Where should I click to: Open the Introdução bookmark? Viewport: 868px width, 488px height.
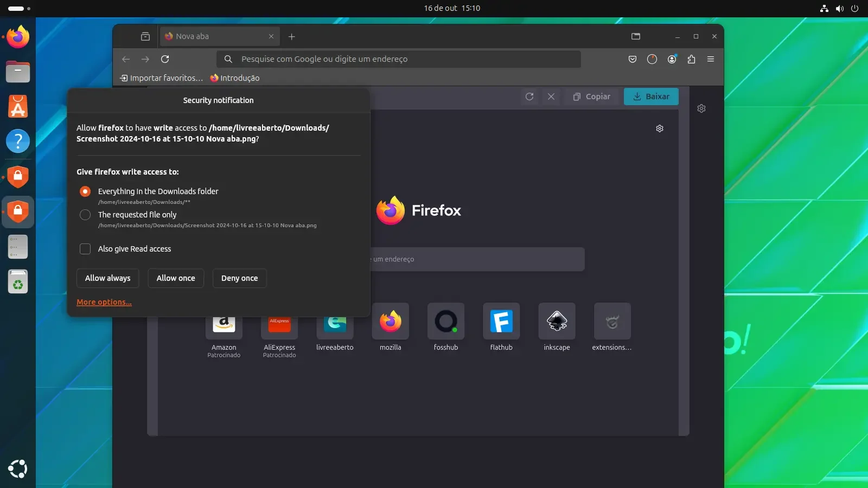[235, 78]
